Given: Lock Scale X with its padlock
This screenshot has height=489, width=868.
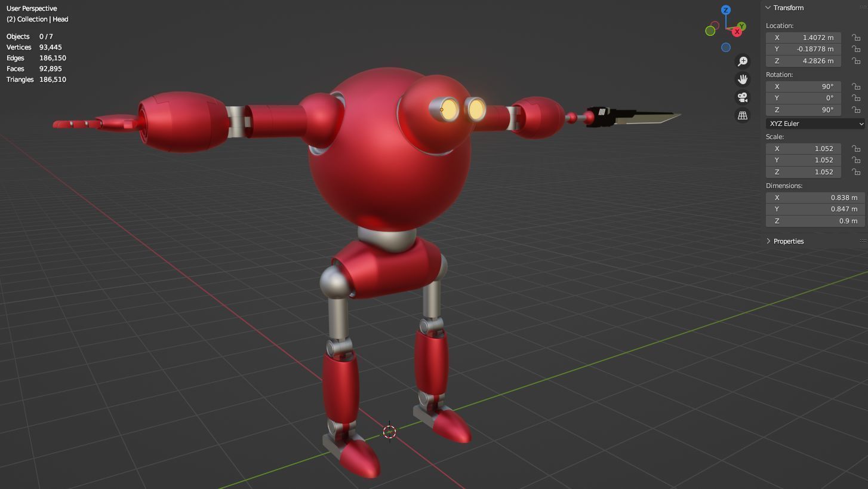Looking at the screenshot, I should pos(856,149).
